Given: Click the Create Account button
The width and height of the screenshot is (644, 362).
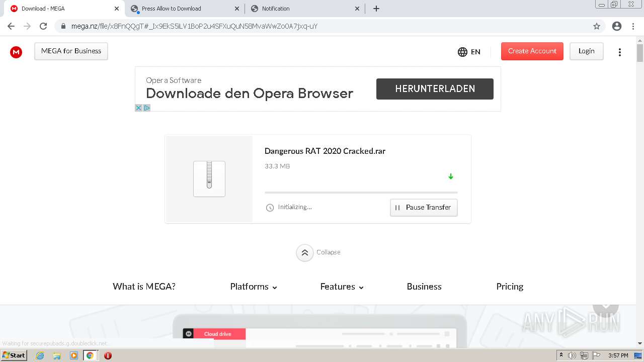Looking at the screenshot, I should (x=532, y=51).
